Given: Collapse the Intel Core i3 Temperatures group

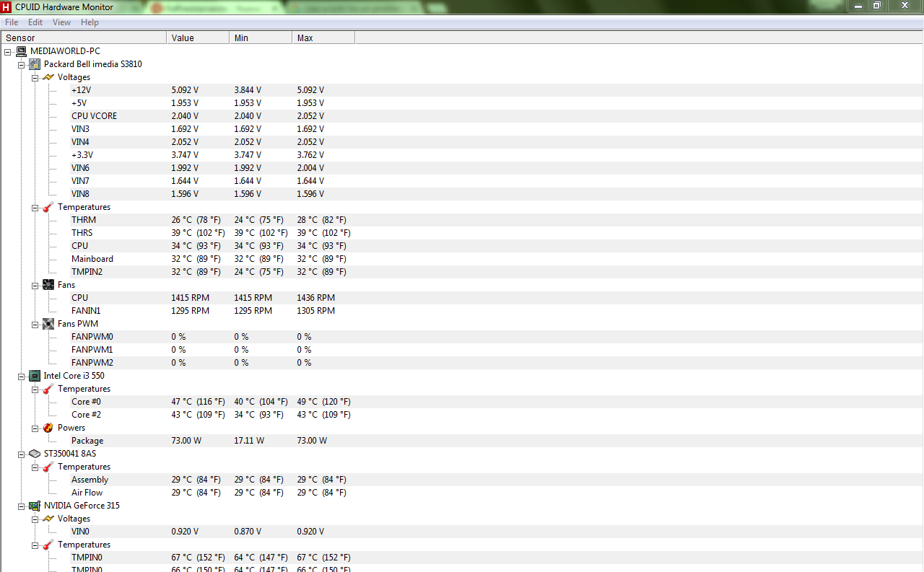Looking at the screenshot, I should pyautogui.click(x=35, y=390).
